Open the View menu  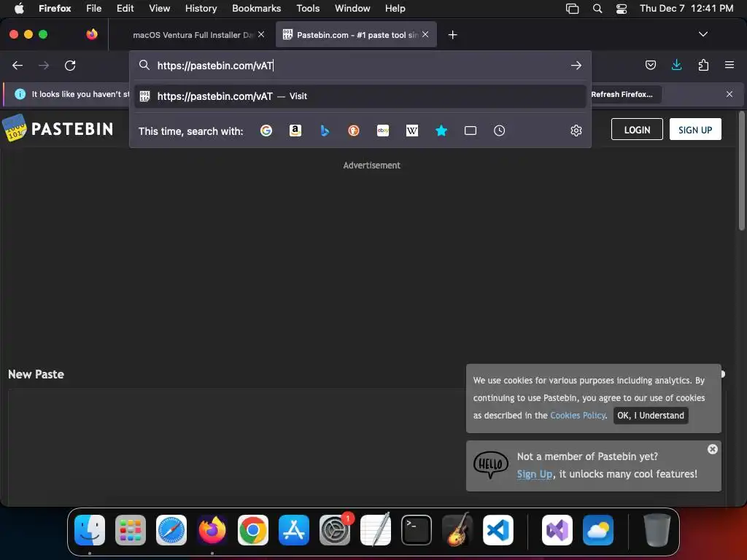click(x=159, y=8)
